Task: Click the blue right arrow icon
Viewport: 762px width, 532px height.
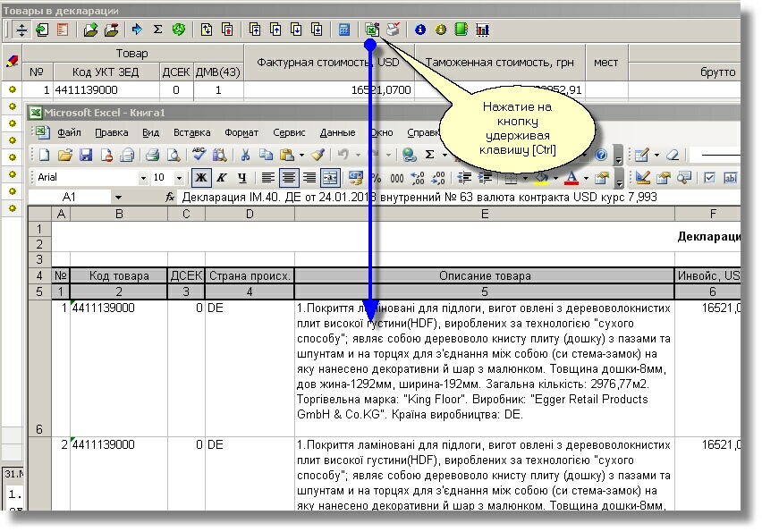Action: pyautogui.click(x=137, y=30)
